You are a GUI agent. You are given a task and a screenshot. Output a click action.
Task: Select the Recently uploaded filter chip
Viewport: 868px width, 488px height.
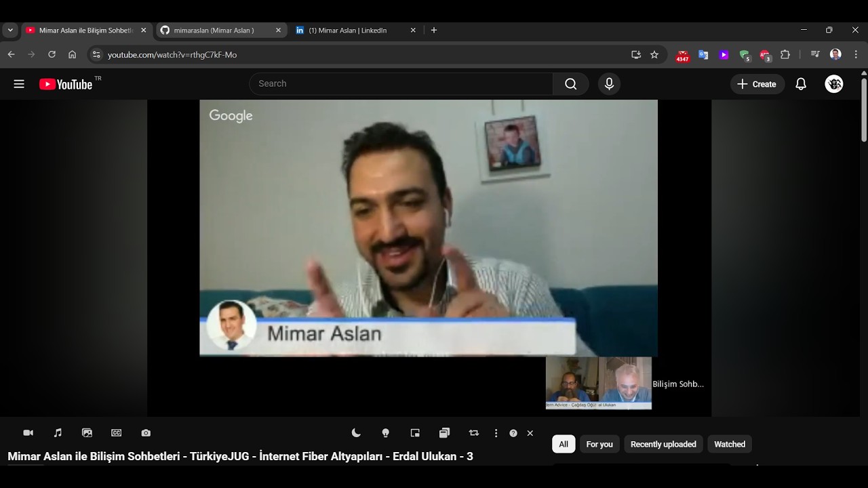pos(663,445)
